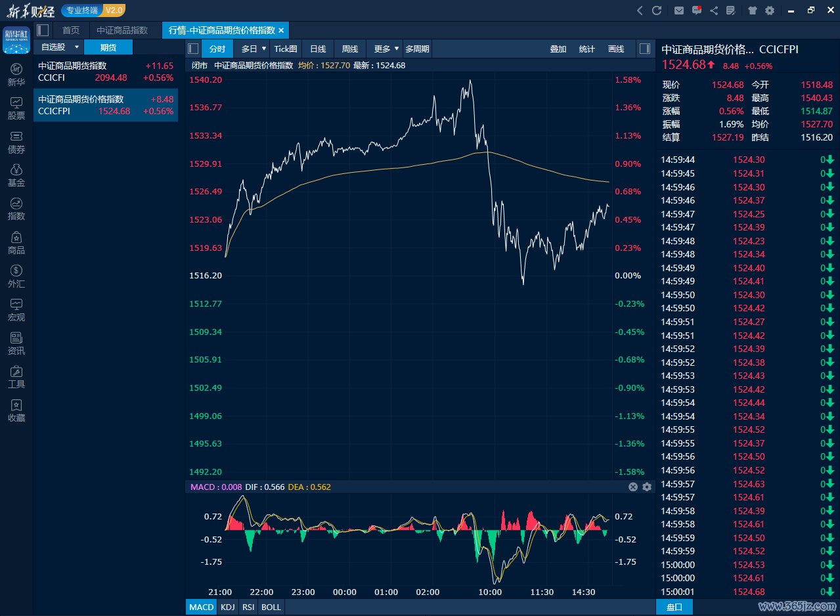Open settings gear in title bar
The image size is (840, 616).
[770, 11]
